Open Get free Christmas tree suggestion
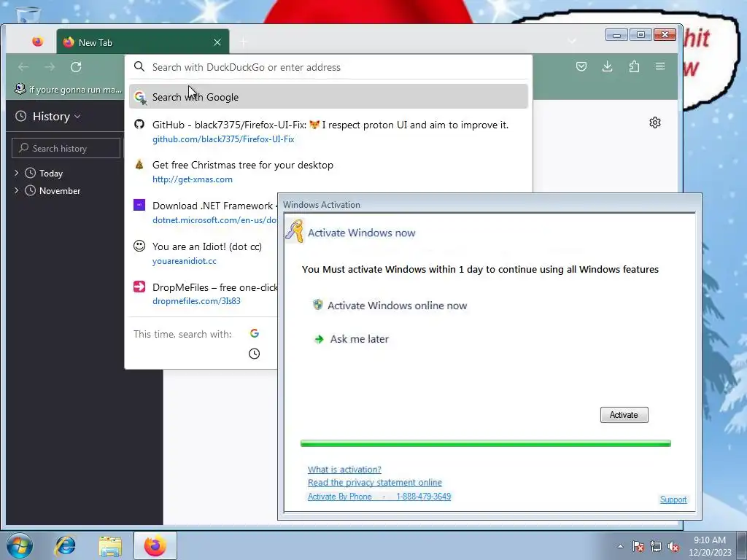 click(328, 172)
